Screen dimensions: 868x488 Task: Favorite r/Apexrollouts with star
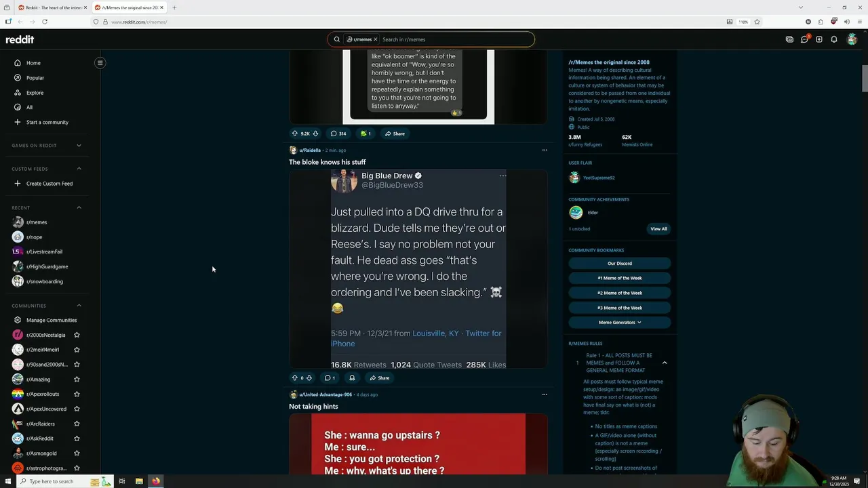click(77, 394)
